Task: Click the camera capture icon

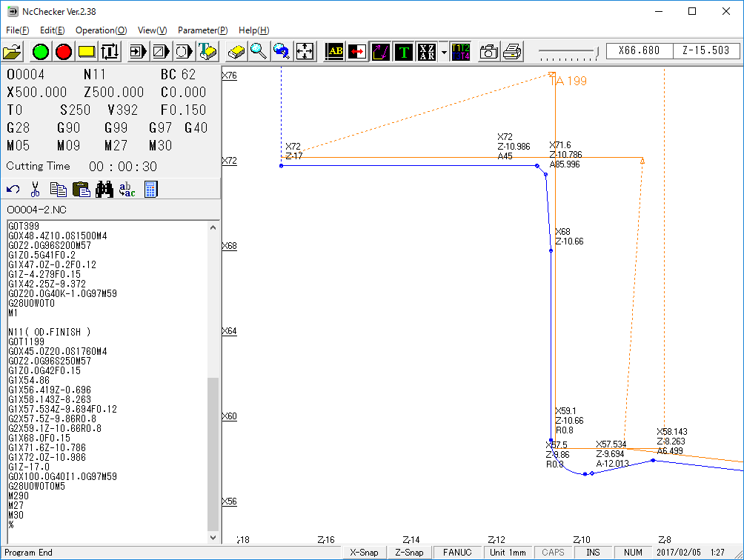Action: (x=489, y=51)
